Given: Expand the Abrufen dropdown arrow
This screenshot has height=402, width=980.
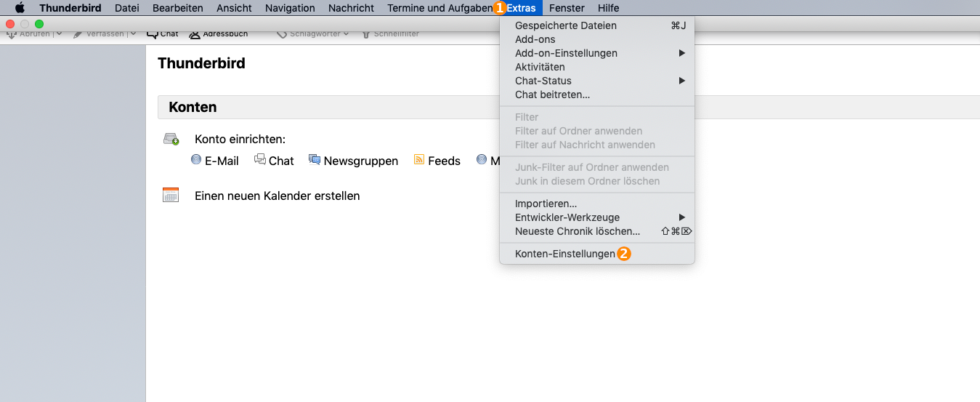Looking at the screenshot, I should click(x=59, y=34).
